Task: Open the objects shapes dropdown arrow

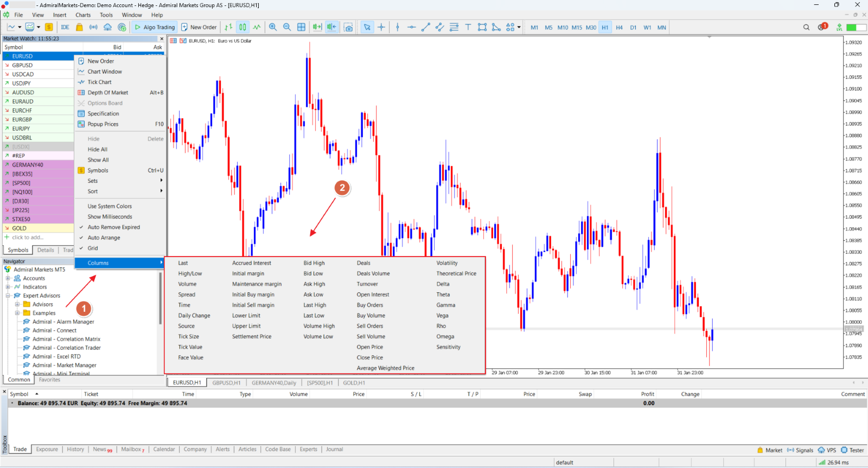Action: [519, 27]
